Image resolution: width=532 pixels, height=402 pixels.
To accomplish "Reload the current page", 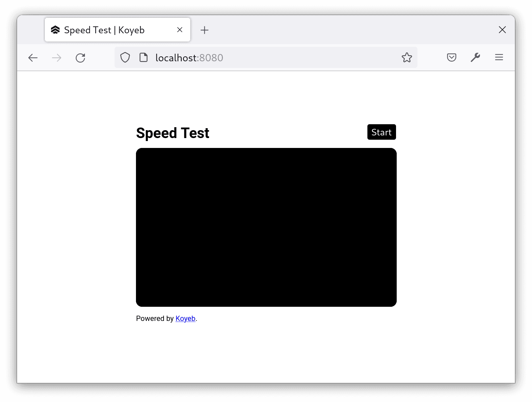I will click(x=80, y=58).
